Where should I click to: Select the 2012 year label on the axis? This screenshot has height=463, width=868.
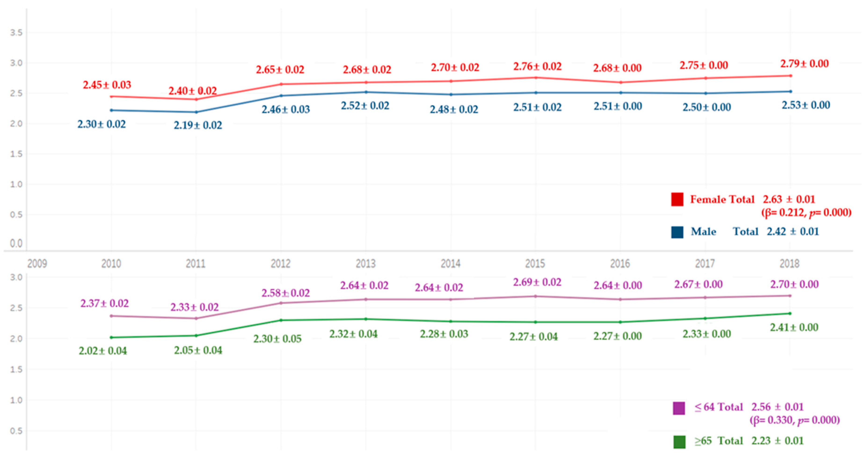click(281, 264)
